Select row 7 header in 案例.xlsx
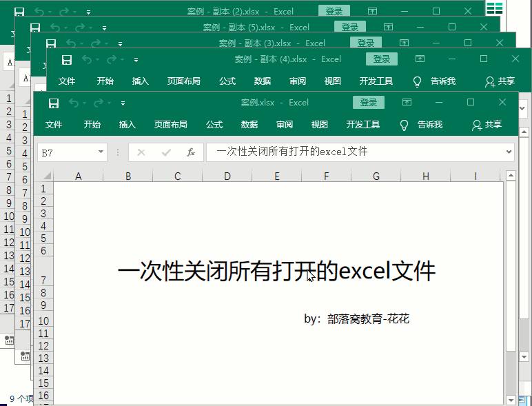 pos(43,272)
